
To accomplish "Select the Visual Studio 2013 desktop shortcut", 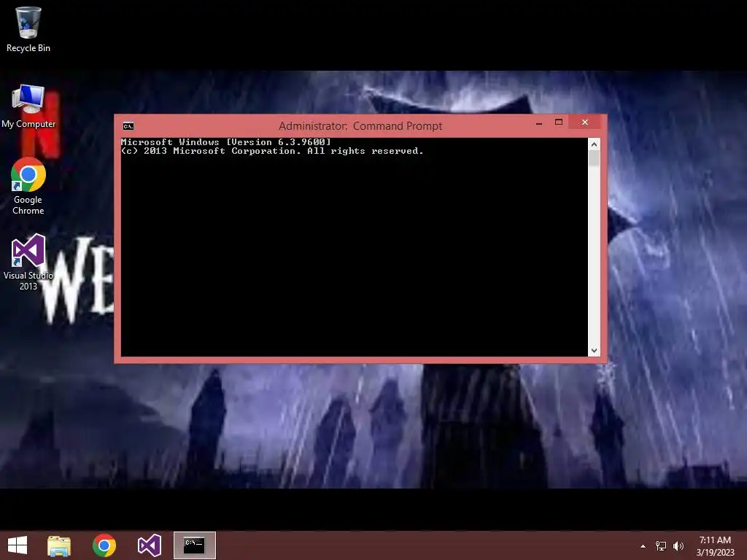I will [28, 262].
